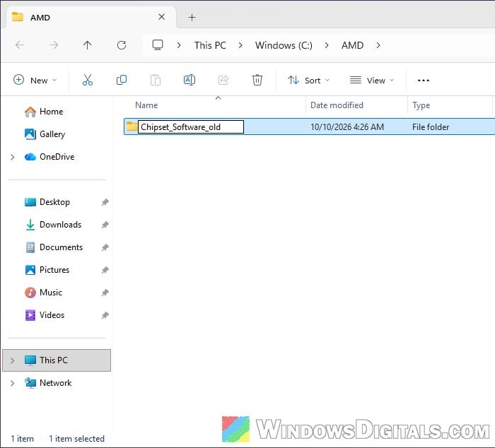495x448 pixels.
Task: Open the See more ellipsis menu
Action: click(x=424, y=81)
